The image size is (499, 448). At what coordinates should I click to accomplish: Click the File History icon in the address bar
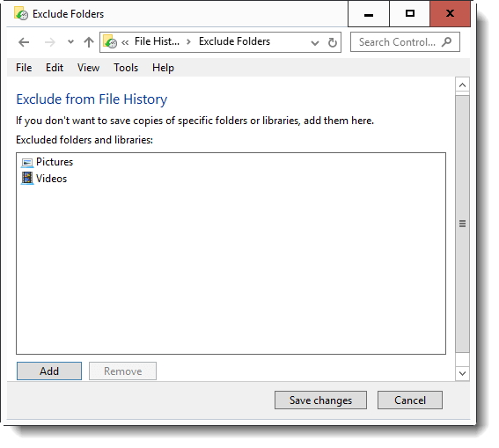pos(110,41)
